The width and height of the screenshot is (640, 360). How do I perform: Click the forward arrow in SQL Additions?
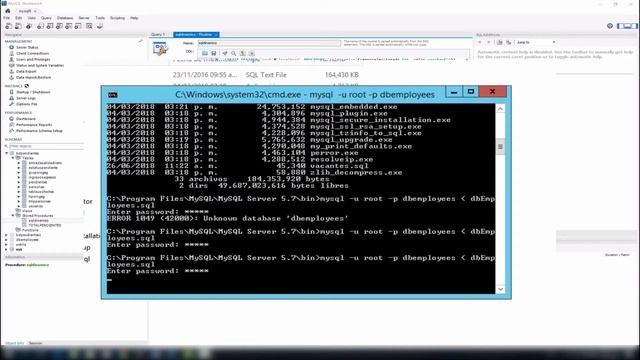click(x=489, y=42)
